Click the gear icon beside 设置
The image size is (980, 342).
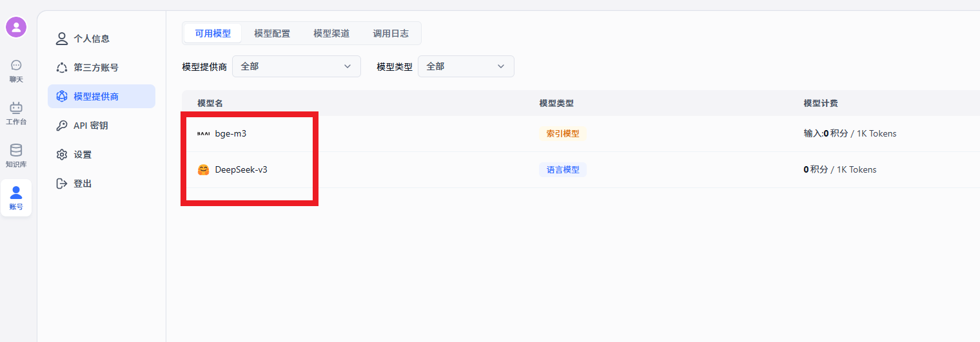[x=62, y=155]
